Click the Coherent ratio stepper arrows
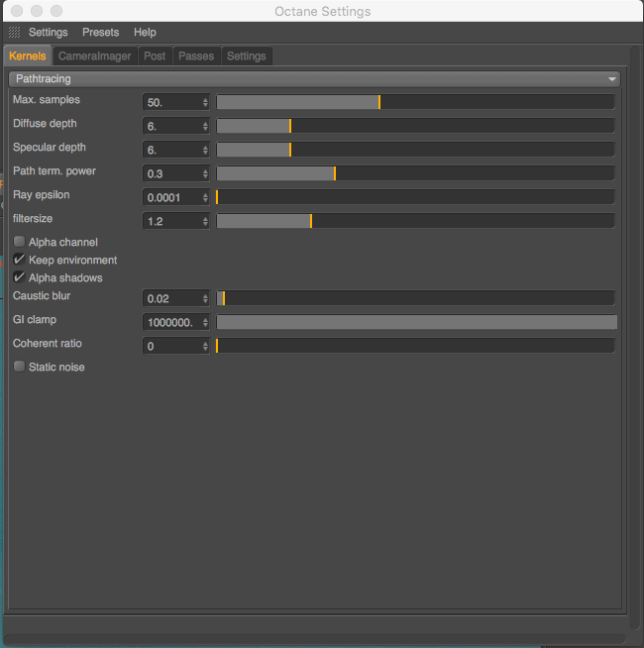The width and height of the screenshot is (644, 648). tap(205, 346)
